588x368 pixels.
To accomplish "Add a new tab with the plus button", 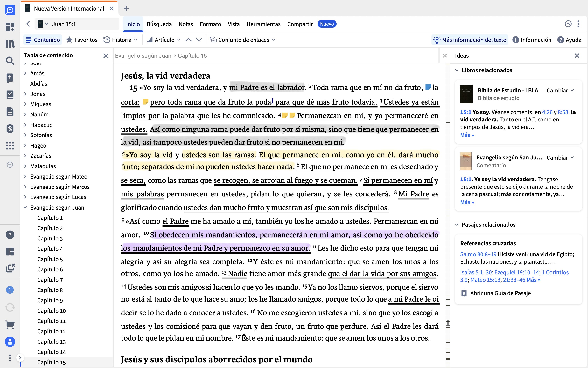I will 126,9.
